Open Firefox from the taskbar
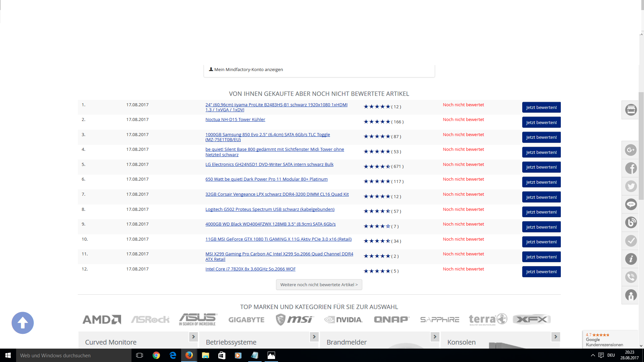The height and width of the screenshot is (362, 644). (189, 355)
